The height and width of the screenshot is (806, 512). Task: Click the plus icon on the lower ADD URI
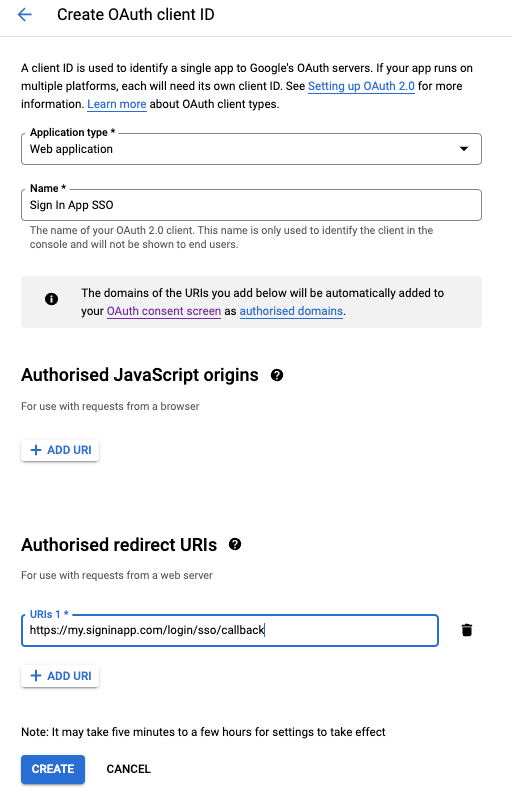(36, 676)
